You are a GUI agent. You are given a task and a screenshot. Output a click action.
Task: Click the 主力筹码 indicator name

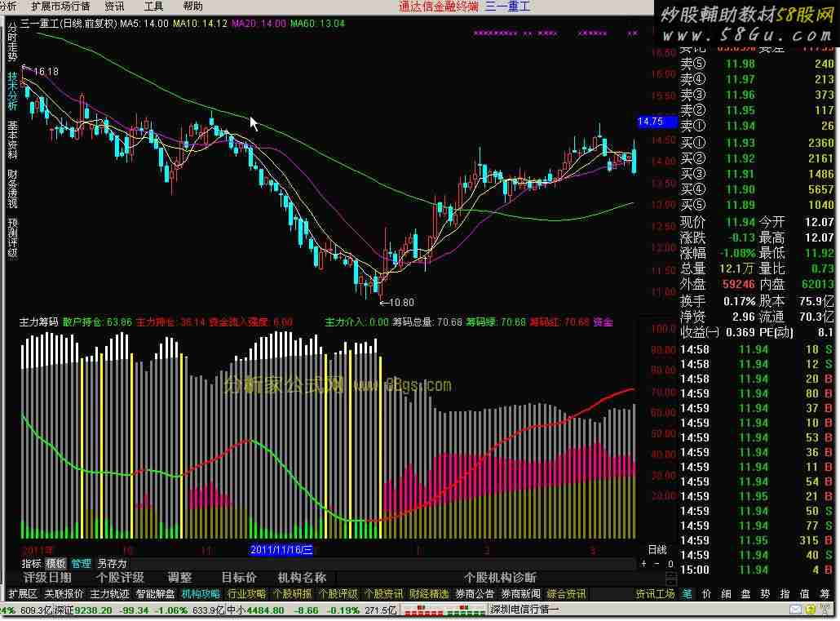pyautogui.click(x=38, y=322)
